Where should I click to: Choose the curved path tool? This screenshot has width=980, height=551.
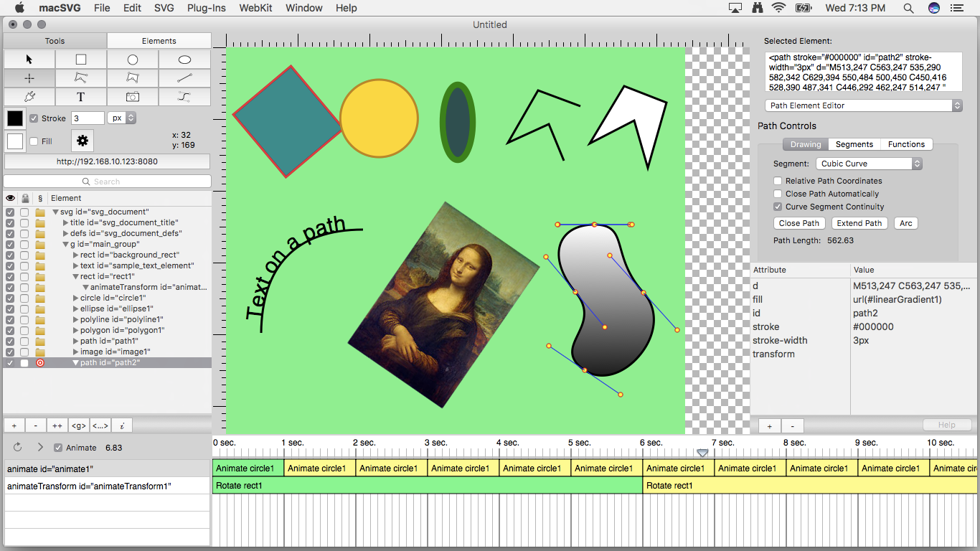(x=184, y=97)
